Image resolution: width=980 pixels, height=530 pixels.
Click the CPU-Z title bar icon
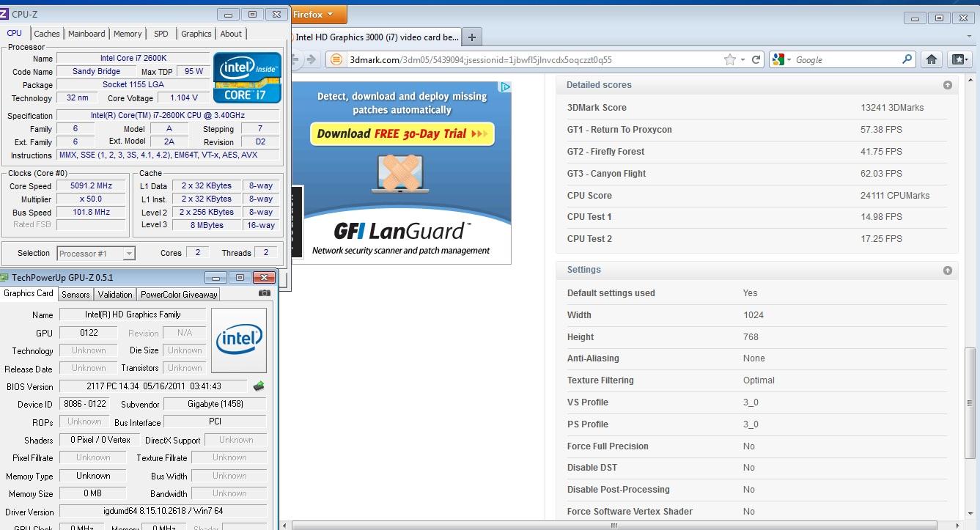click(4, 13)
